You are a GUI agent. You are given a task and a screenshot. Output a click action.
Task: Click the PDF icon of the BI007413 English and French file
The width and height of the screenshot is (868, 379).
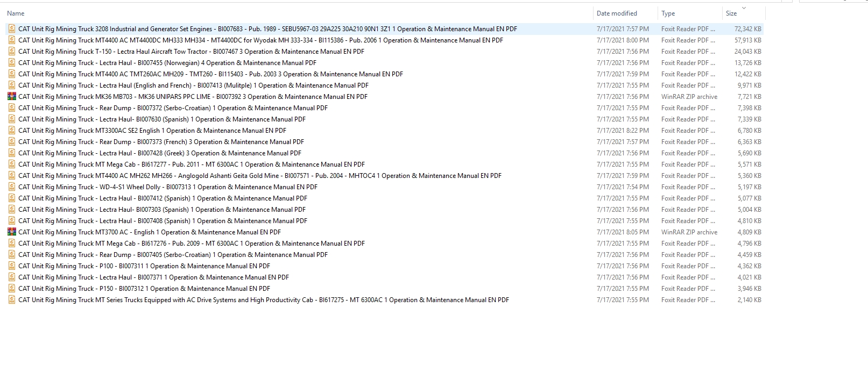click(x=12, y=85)
